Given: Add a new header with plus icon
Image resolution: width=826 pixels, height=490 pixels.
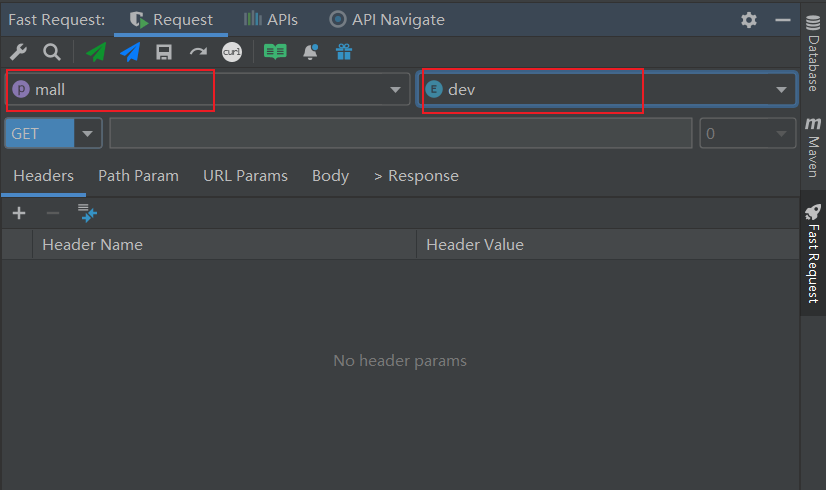Looking at the screenshot, I should click(19, 213).
